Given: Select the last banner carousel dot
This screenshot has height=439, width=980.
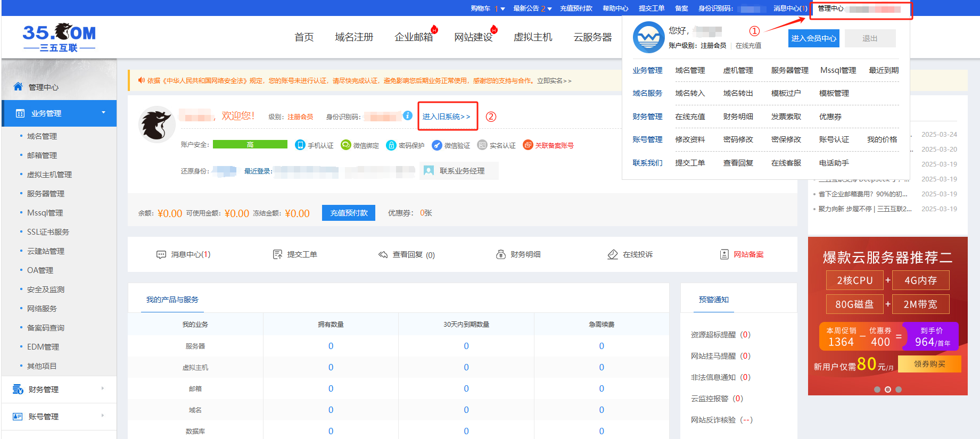Looking at the screenshot, I should coord(899,390).
